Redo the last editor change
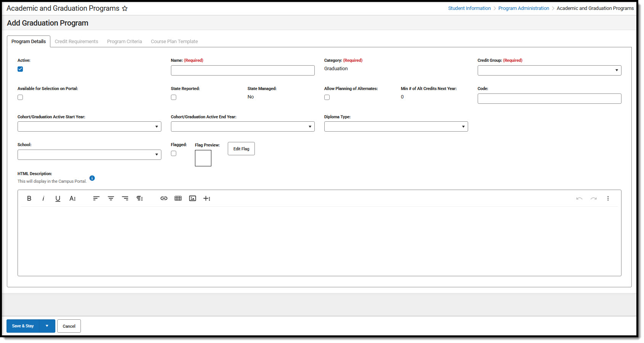The width and height of the screenshot is (644, 343). [x=594, y=198]
